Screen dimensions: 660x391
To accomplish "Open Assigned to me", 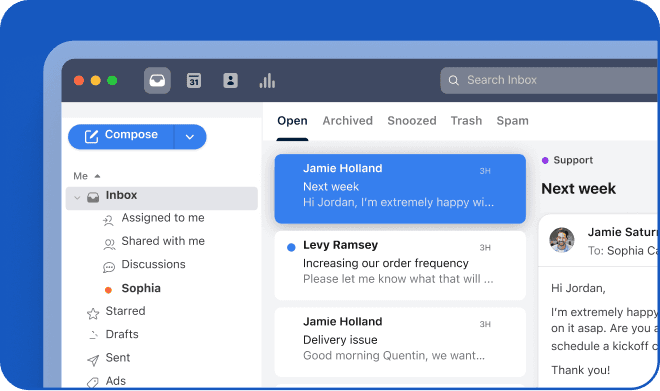I will pos(163,218).
